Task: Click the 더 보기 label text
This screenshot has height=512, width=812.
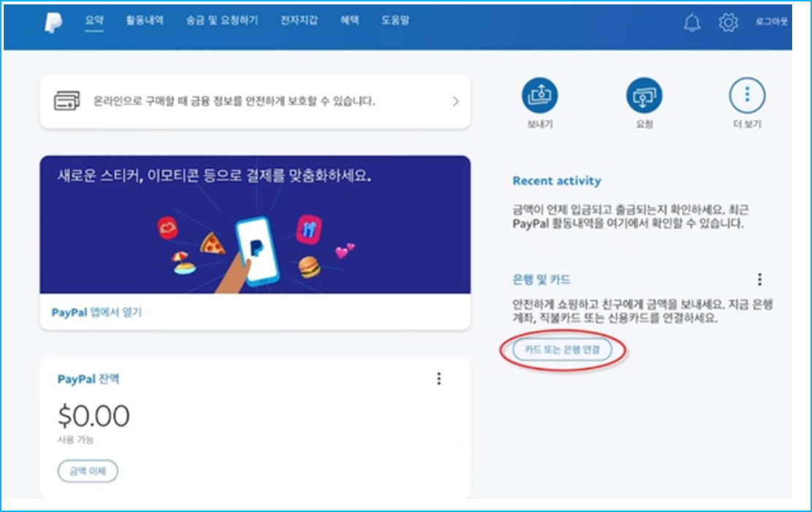Action: 747,124
